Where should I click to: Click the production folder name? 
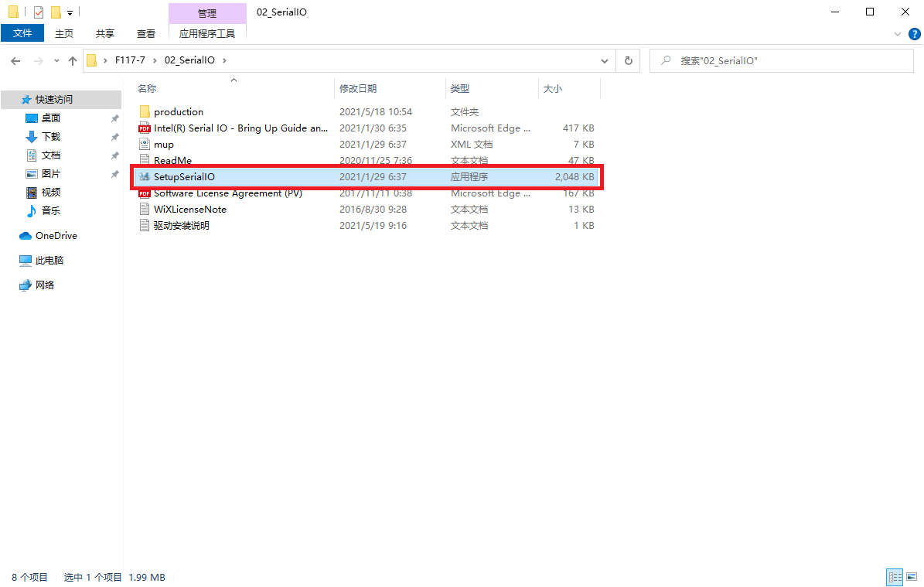(x=179, y=111)
